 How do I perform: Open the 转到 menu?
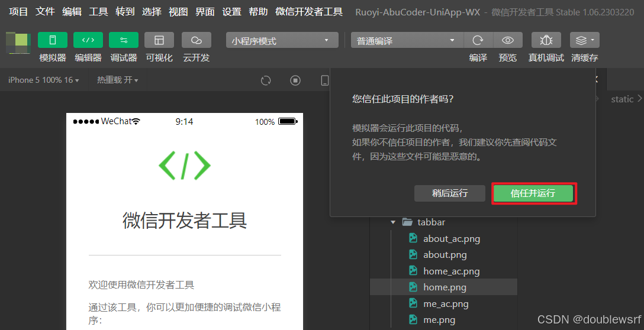[125, 11]
